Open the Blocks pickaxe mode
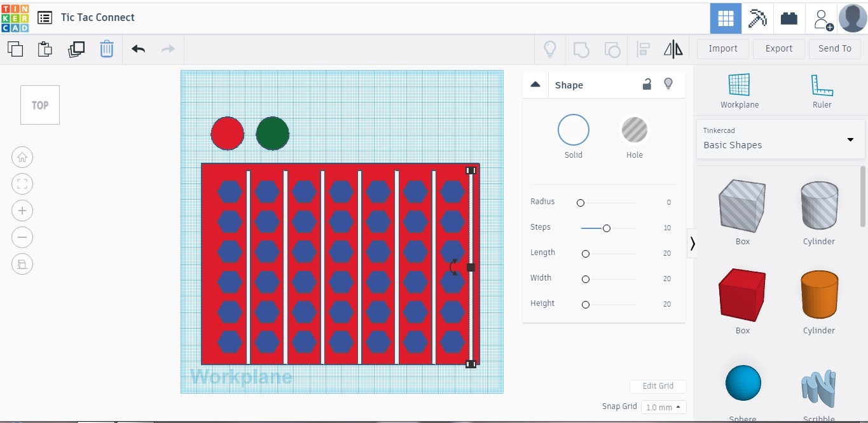 coord(757,18)
